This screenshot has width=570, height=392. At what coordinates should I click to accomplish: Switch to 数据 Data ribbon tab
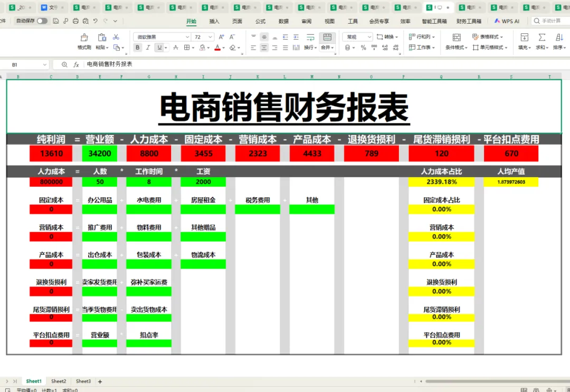pos(283,22)
